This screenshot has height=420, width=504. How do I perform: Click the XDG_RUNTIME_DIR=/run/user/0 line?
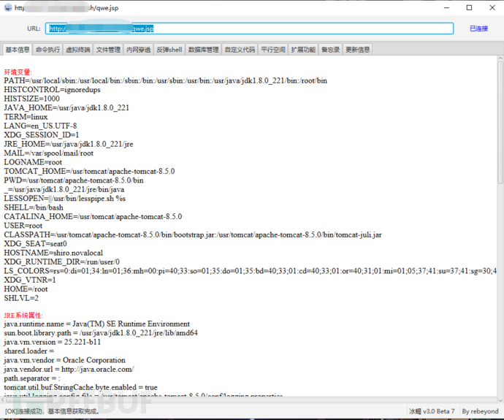coord(61,261)
